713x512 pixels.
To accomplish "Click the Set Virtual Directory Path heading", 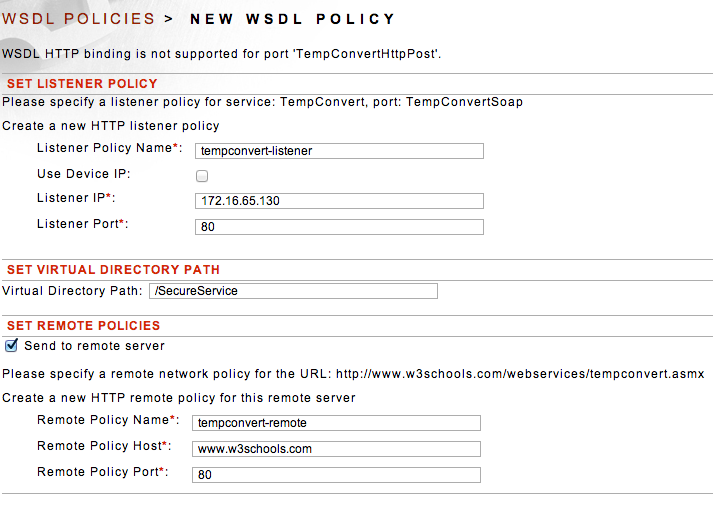I will pyautogui.click(x=113, y=270).
